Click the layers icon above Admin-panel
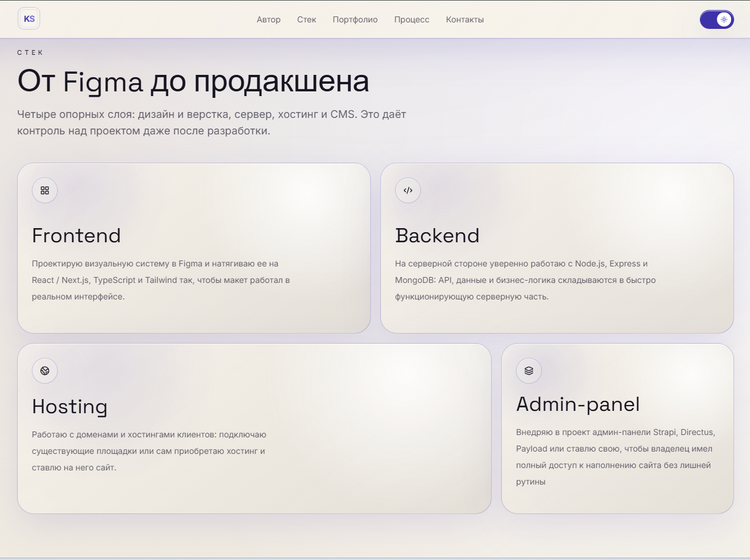750x560 pixels. tap(529, 371)
